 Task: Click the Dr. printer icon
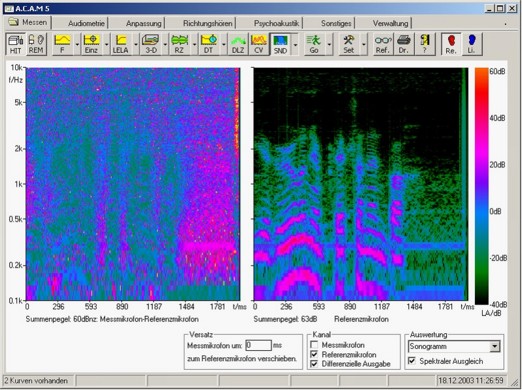coord(403,44)
